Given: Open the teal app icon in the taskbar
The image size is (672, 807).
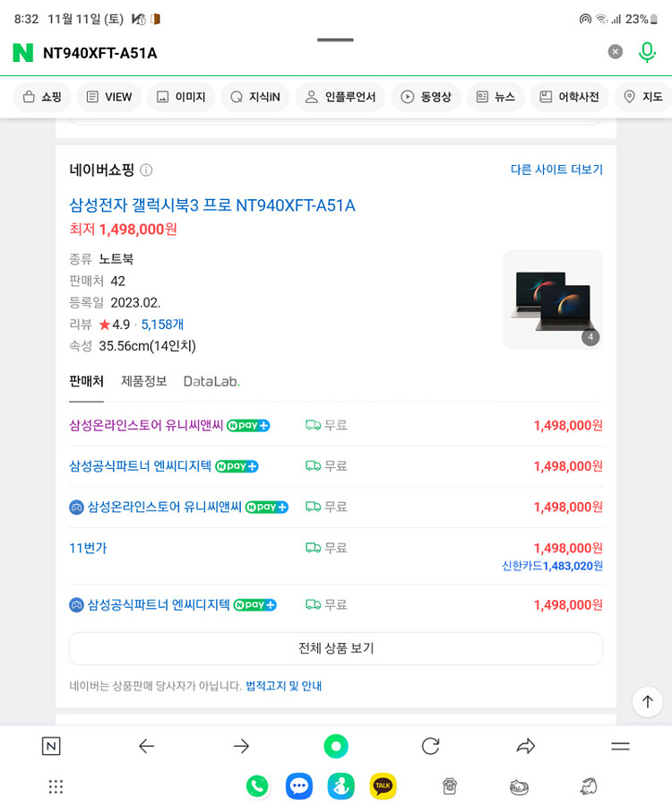Looking at the screenshot, I should tap(340, 786).
